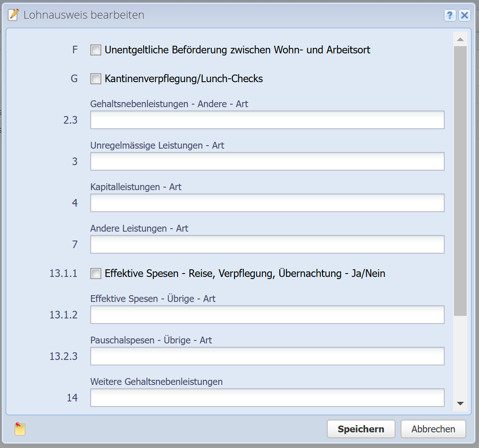Viewport: 479px width, 448px height.
Task: Open the sticky note icon
Action: [20, 429]
